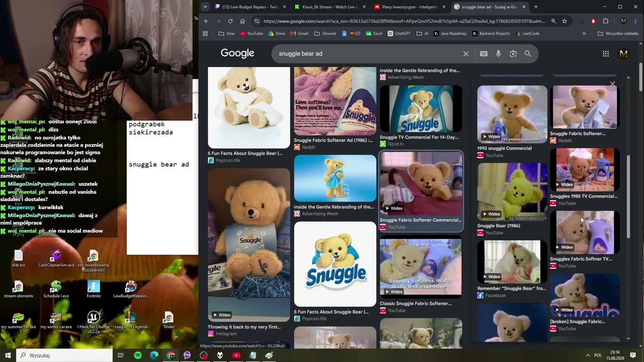Show the hidden bookmarks overflow chevron
This screenshot has width=644, height=362.
click(x=584, y=34)
